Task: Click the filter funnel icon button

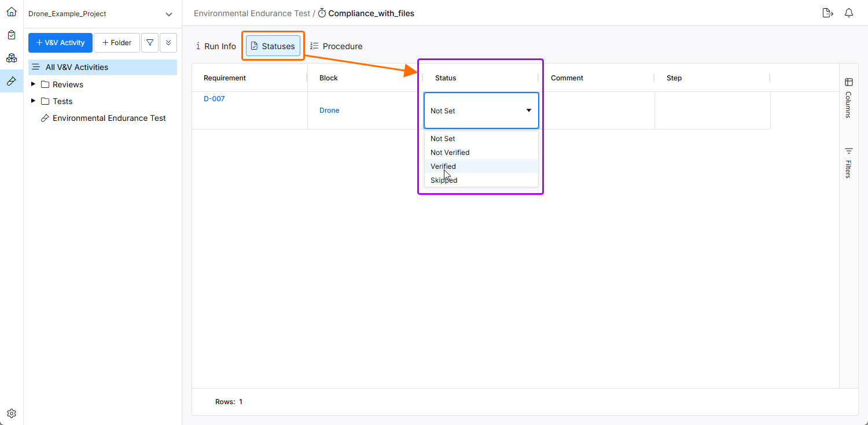Action: click(150, 43)
